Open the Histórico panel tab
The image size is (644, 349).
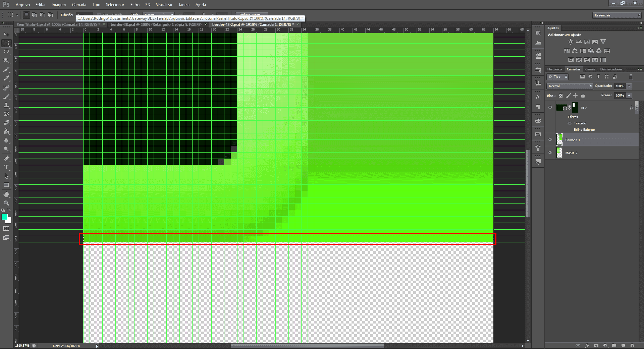[x=554, y=69]
